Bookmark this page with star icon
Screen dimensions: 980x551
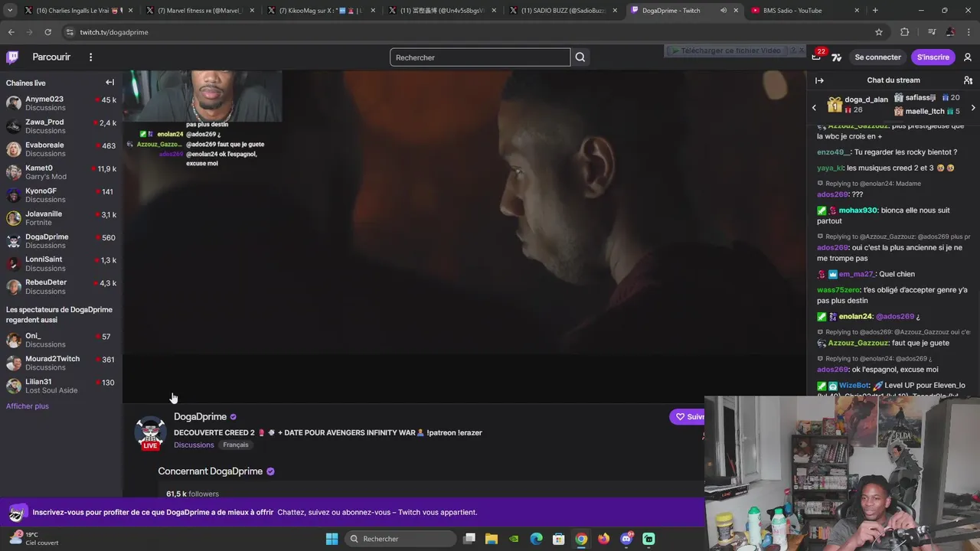click(x=879, y=32)
